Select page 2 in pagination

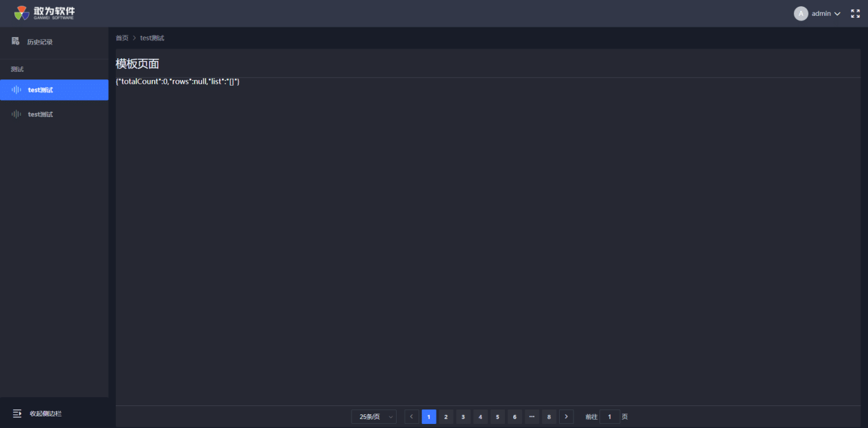click(x=446, y=416)
